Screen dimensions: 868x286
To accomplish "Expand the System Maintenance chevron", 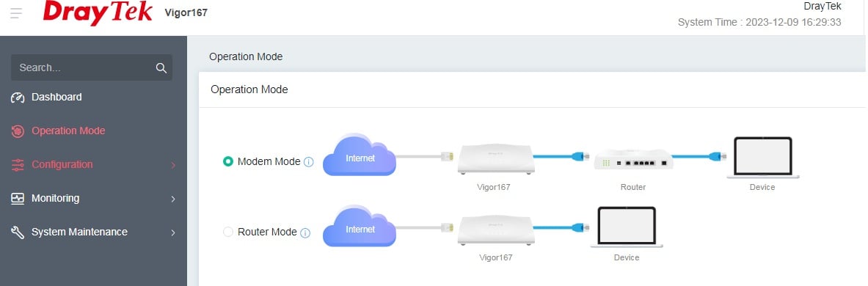I will click(172, 233).
